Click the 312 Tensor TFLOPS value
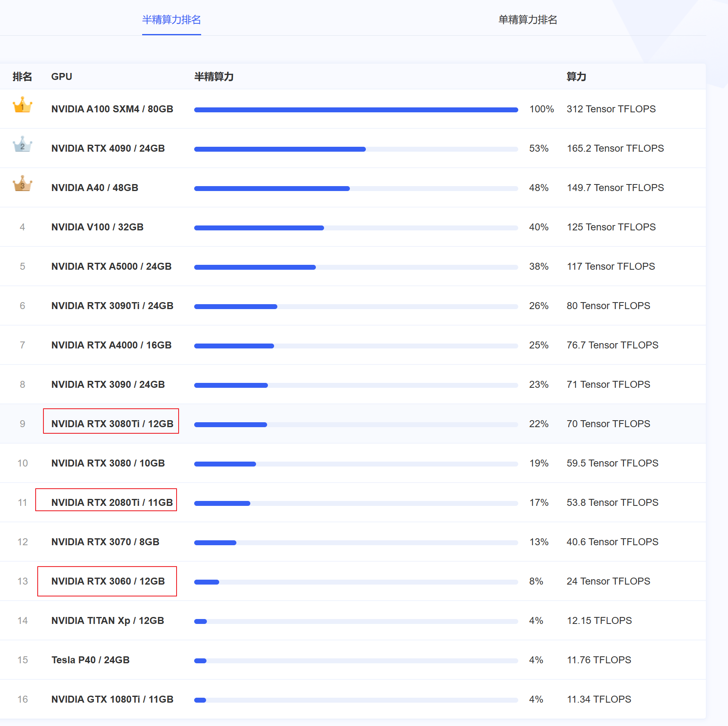 [x=611, y=109]
